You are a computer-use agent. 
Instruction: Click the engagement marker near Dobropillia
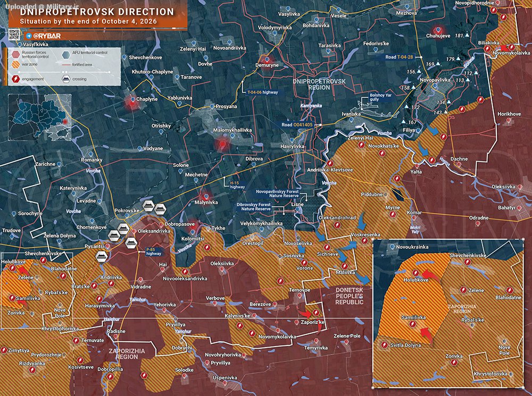pos(110,376)
